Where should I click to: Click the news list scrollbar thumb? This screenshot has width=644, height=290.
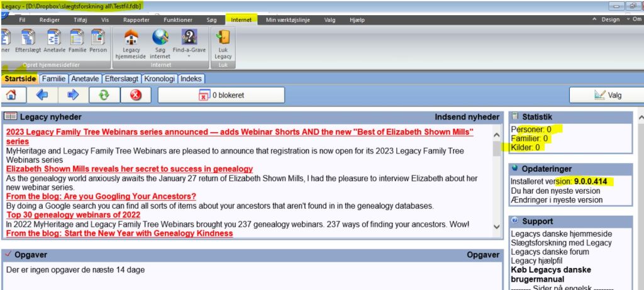(497, 148)
